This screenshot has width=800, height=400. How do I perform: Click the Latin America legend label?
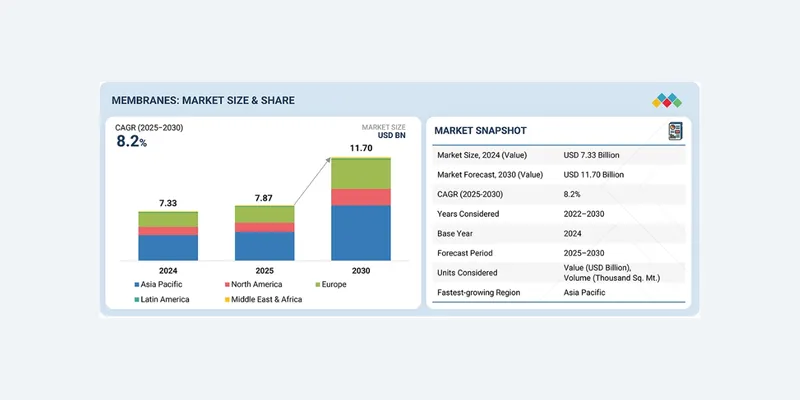[165, 299]
